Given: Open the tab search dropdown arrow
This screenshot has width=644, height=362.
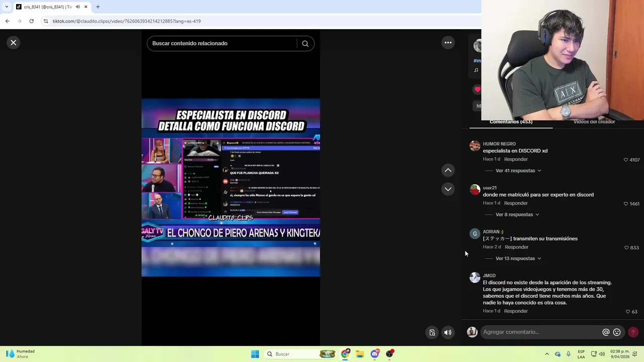Looking at the screenshot, I should click(6, 7).
